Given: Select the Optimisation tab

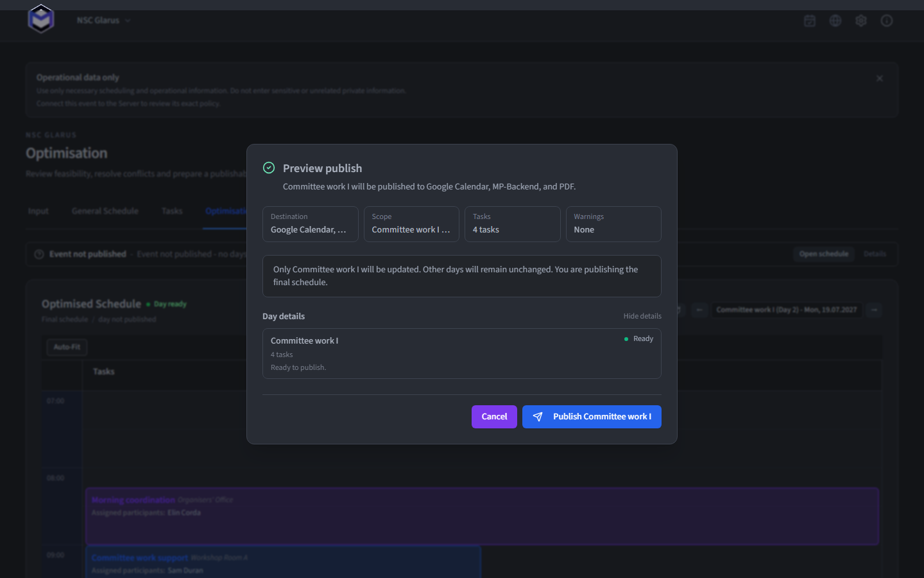Looking at the screenshot, I should (x=226, y=211).
